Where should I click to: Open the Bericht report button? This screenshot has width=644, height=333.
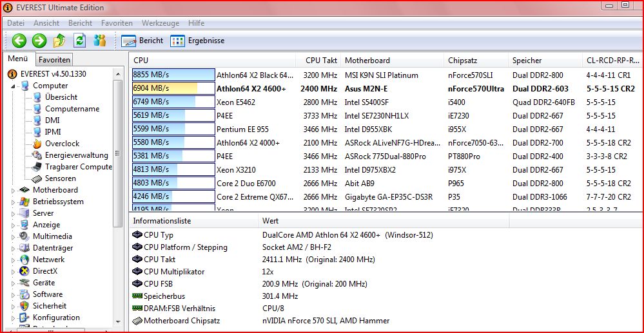tap(142, 41)
